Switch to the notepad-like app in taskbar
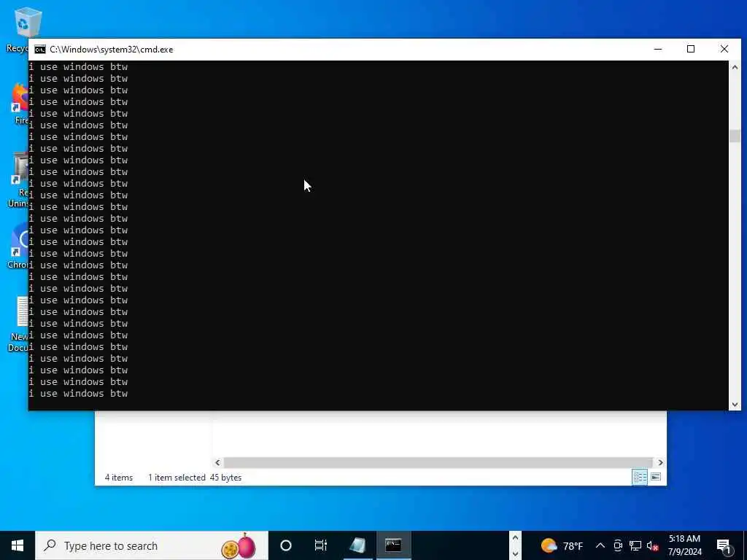Viewport: 747px width, 560px height. coord(357,545)
